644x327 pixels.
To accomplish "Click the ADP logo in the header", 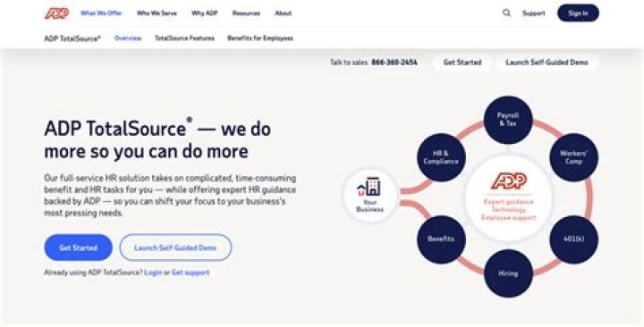I will pyautogui.click(x=56, y=13).
